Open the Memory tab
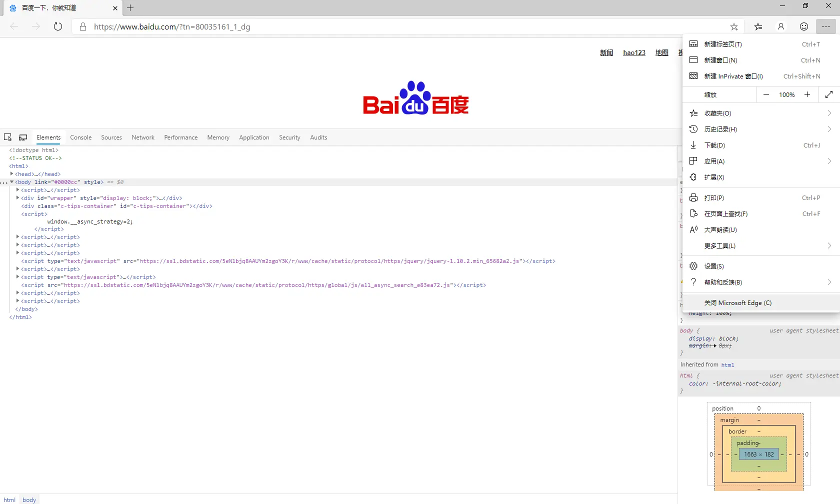This screenshot has height=504, width=840. pyautogui.click(x=218, y=137)
